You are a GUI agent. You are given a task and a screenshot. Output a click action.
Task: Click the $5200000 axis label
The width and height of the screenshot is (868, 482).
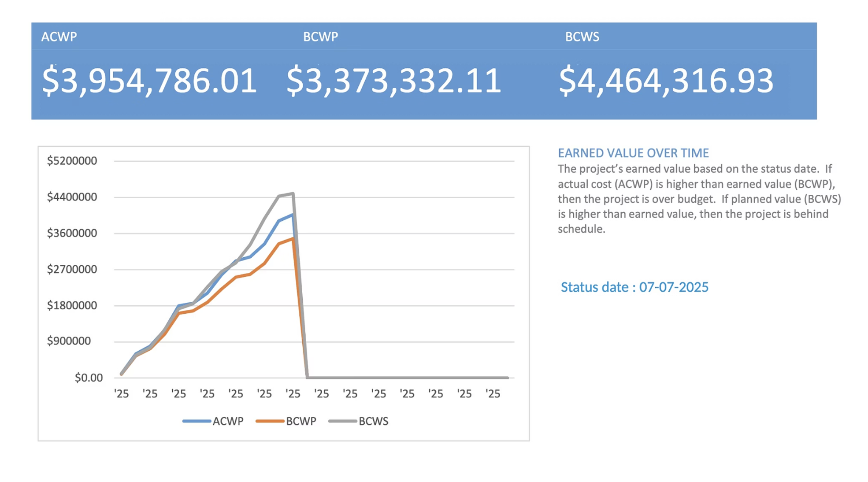click(x=72, y=161)
